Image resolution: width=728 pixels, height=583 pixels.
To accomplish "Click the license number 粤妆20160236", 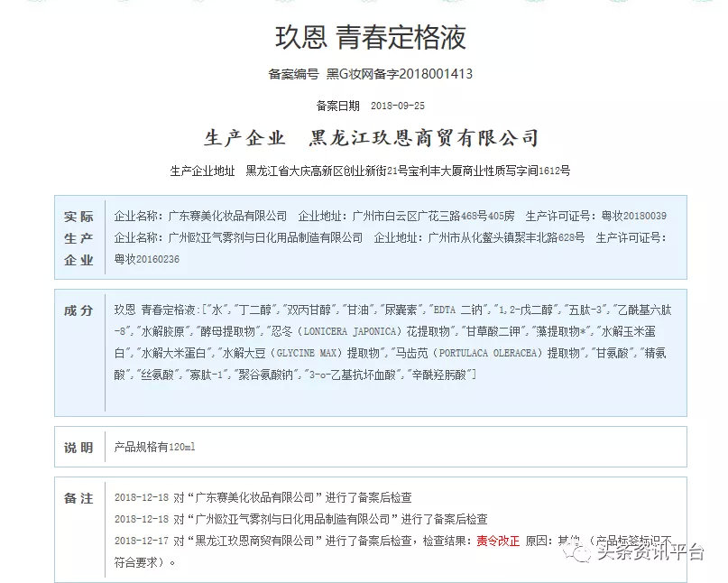I will [147, 259].
